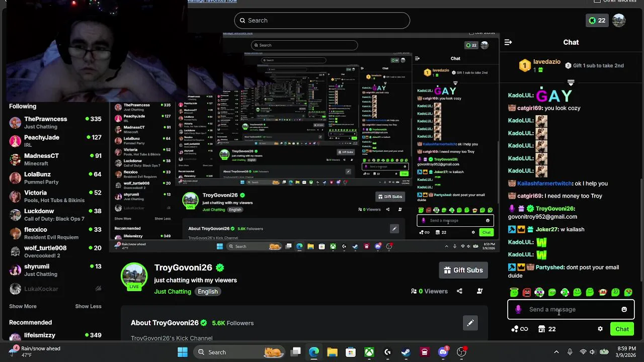Edit the About section with the pencil icon
The height and width of the screenshot is (362, 644).
pyautogui.click(x=470, y=323)
